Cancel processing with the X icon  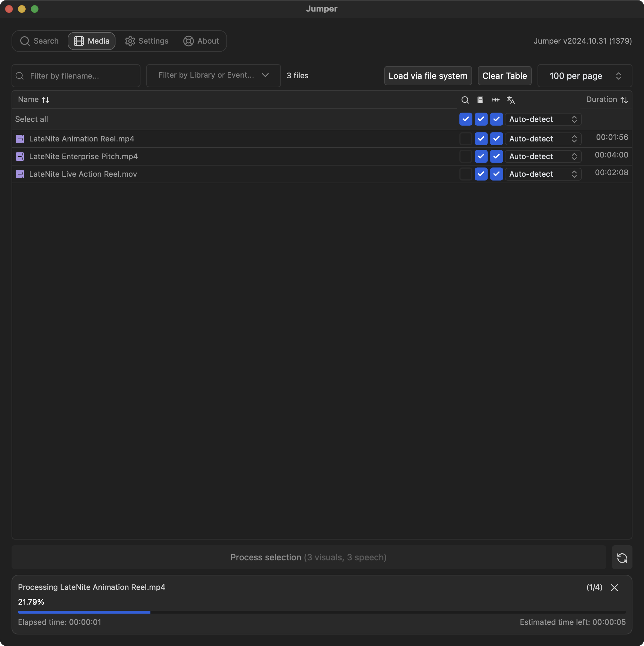[x=614, y=588]
